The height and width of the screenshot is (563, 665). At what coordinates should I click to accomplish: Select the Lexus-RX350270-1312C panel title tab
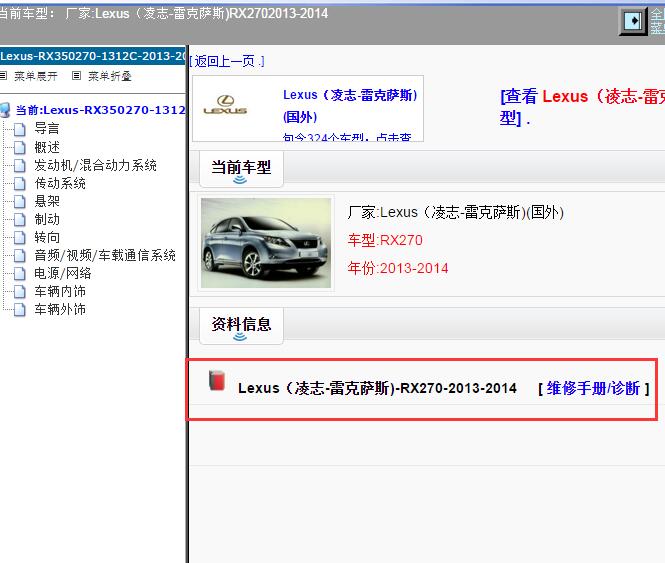click(x=92, y=56)
